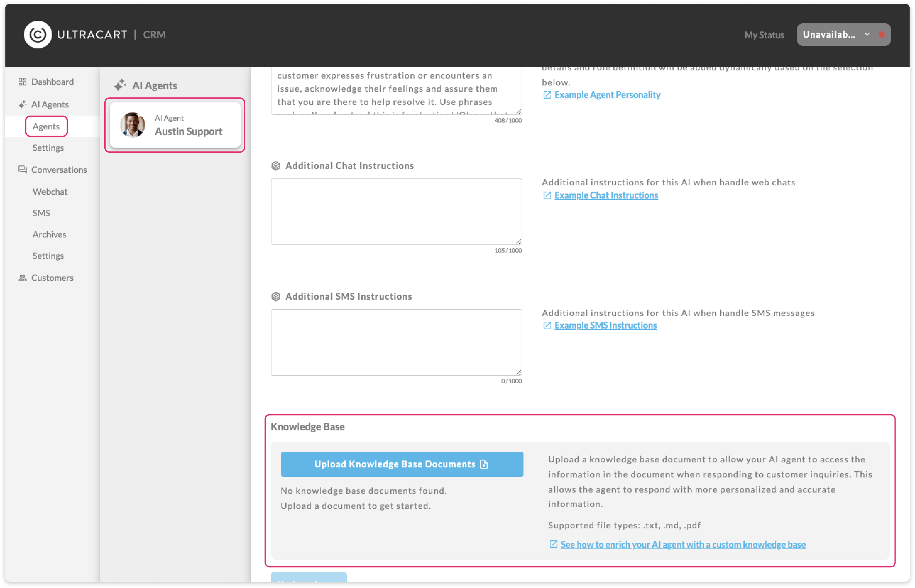Click the Customers people icon
This screenshot has width=915, height=588.
[x=23, y=278]
